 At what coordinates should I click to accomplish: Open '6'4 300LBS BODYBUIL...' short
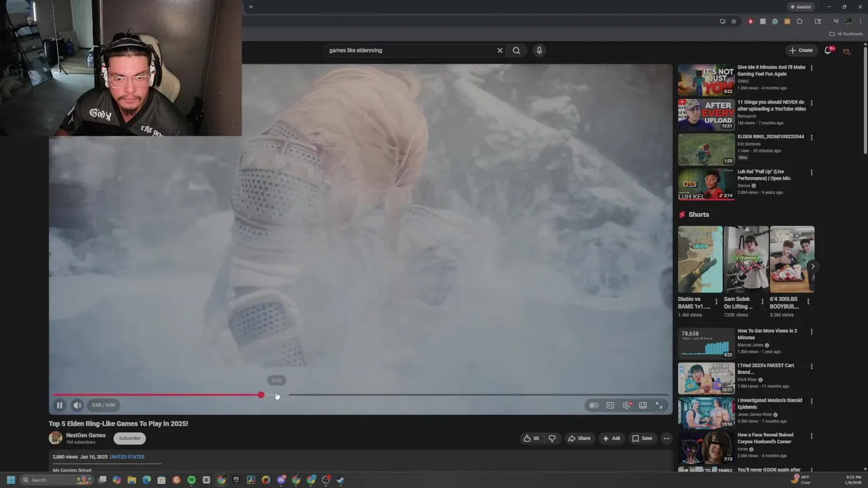point(792,260)
